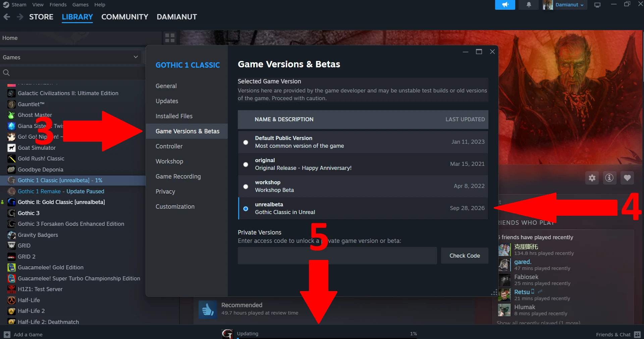
Task: Open the Friends menu
Action: 58,5
